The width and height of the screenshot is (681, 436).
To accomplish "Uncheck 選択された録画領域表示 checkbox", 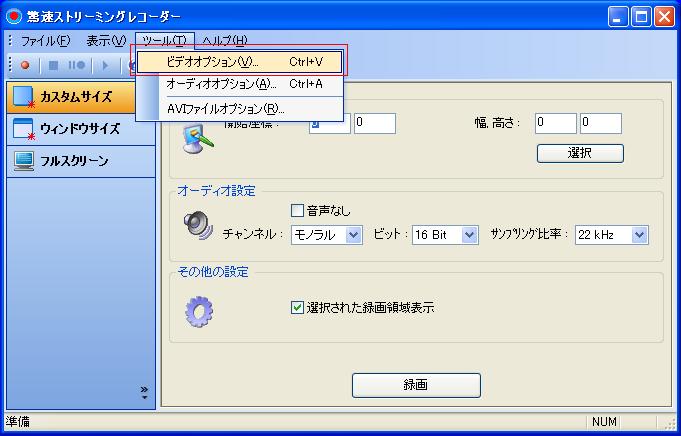I will (x=297, y=308).
